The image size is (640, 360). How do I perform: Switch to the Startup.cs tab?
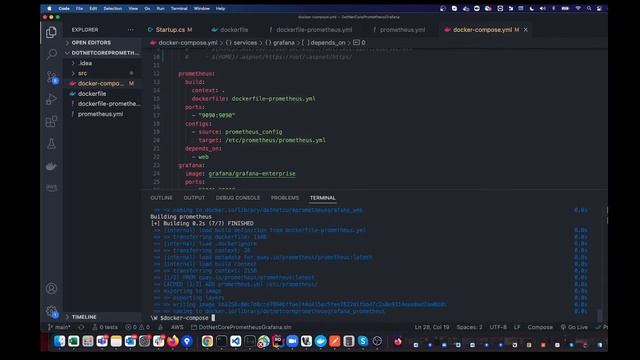(170, 29)
